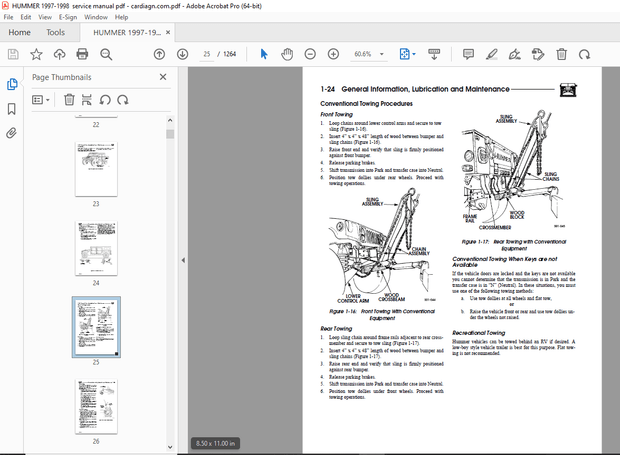The width and height of the screenshot is (620, 455).
Task: Choose the Selection arrow tool
Action: 264,54
